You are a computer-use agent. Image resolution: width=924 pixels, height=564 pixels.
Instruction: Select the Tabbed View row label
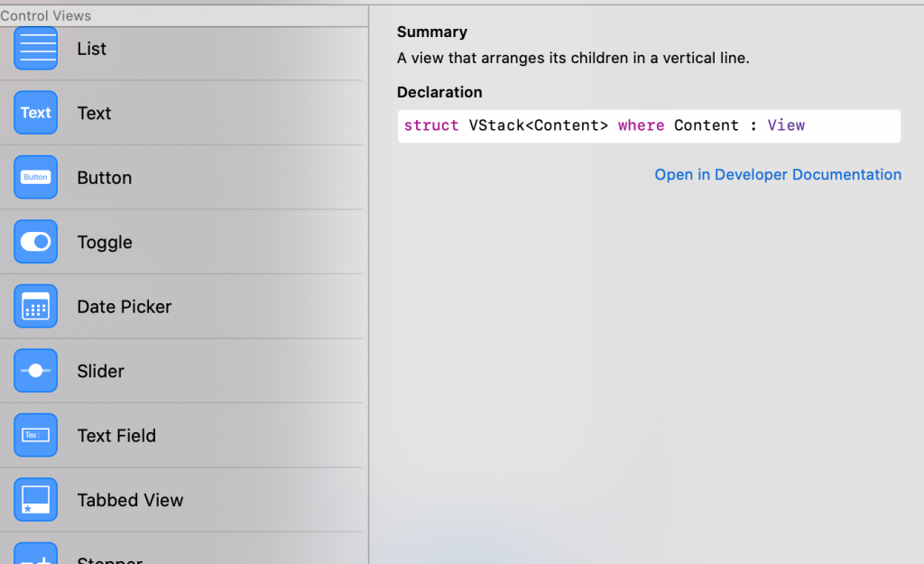pyautogui.click(x=130, y=500)
